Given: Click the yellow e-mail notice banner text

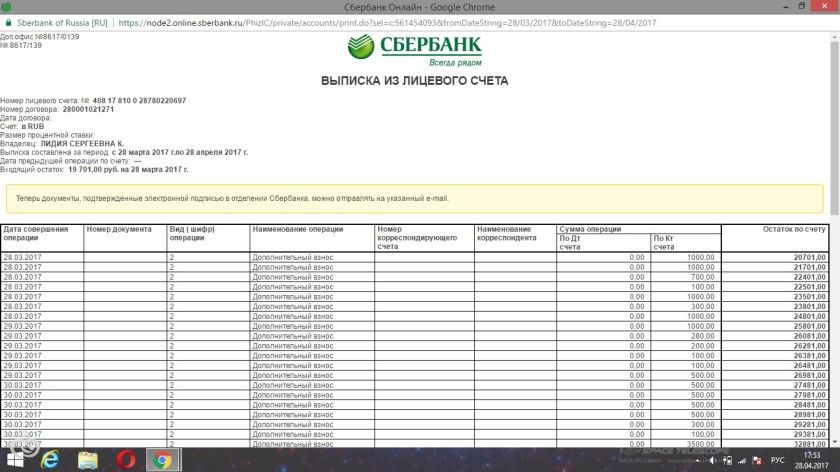Looking at the screenshot, I should 232,198.
